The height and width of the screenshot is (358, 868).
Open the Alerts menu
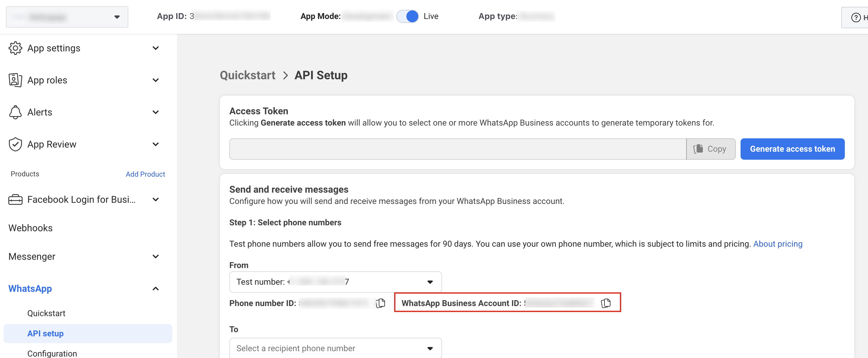(x=40, y=112)
